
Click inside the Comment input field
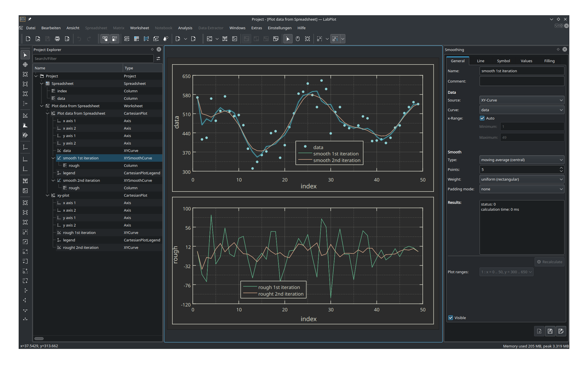click(521, 81)
